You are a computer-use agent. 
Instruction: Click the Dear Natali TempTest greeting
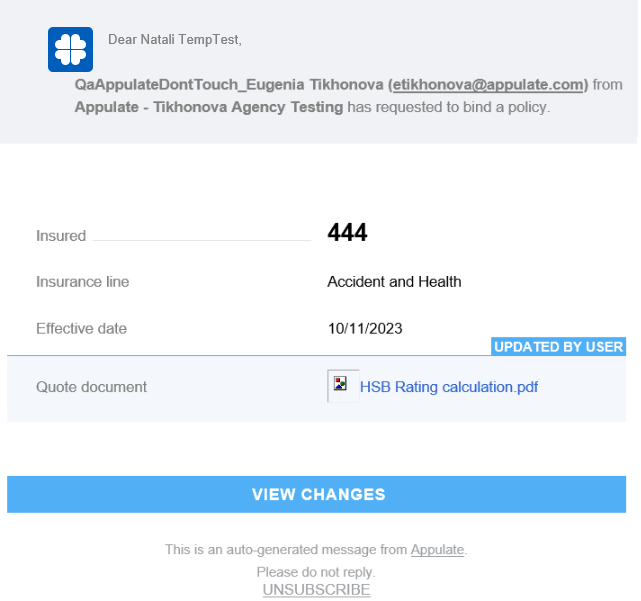pos(174,40)
